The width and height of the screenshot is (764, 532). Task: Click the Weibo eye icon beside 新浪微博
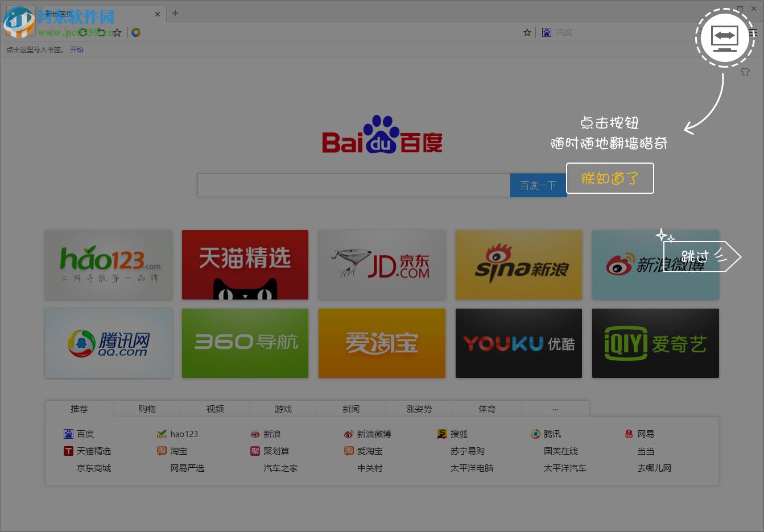[x=350, y=434]
